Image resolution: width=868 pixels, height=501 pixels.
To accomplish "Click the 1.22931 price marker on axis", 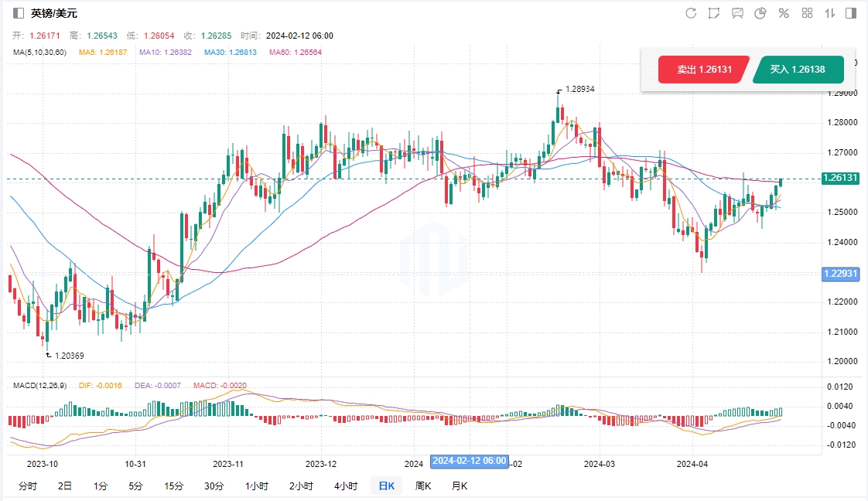I will [x=840, y=274].
